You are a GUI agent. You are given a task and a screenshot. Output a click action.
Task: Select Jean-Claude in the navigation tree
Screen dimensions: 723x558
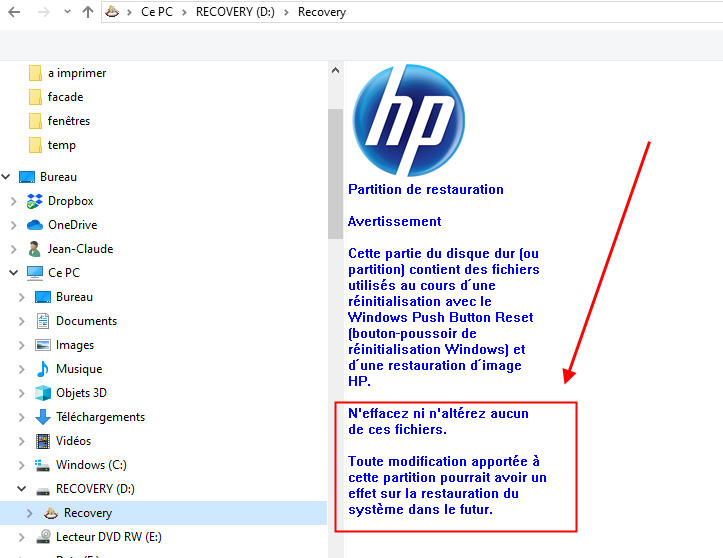coord(81,249)
